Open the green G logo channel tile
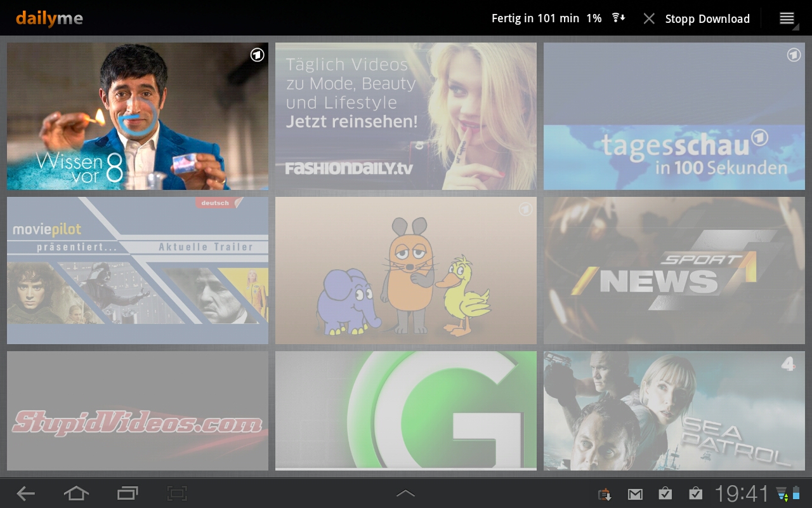The width and height of the screenshot is (812, 508). click(406, 411)
